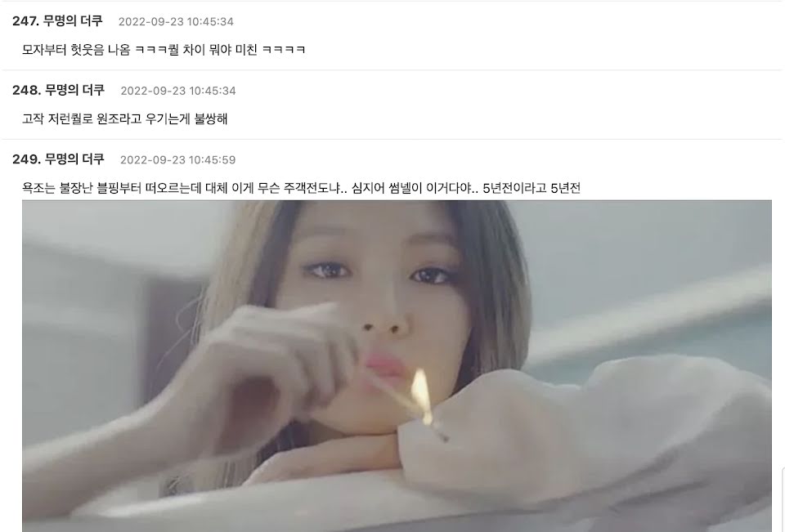Image resolution: width=785 pixels, height=532 pixels.
Task: Click the burning match flame in the image
Action: [422, 396]
